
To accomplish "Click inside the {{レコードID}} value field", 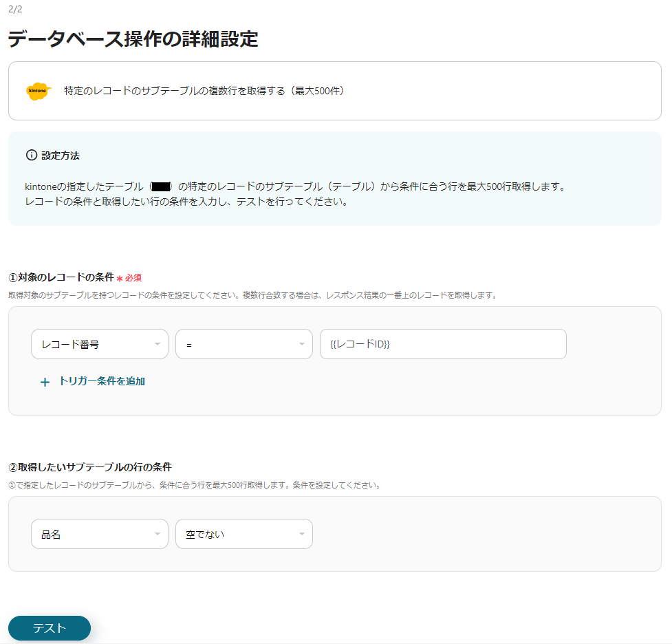I will [443, 344].
